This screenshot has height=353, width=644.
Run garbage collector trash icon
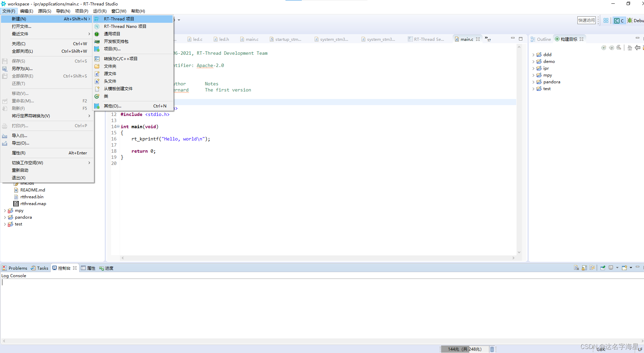point(492,349)
